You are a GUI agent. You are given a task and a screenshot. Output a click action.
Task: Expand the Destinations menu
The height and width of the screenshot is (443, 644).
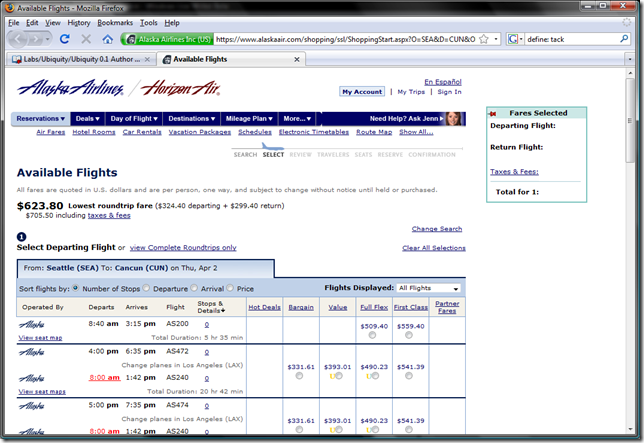[x=191, y=119]
